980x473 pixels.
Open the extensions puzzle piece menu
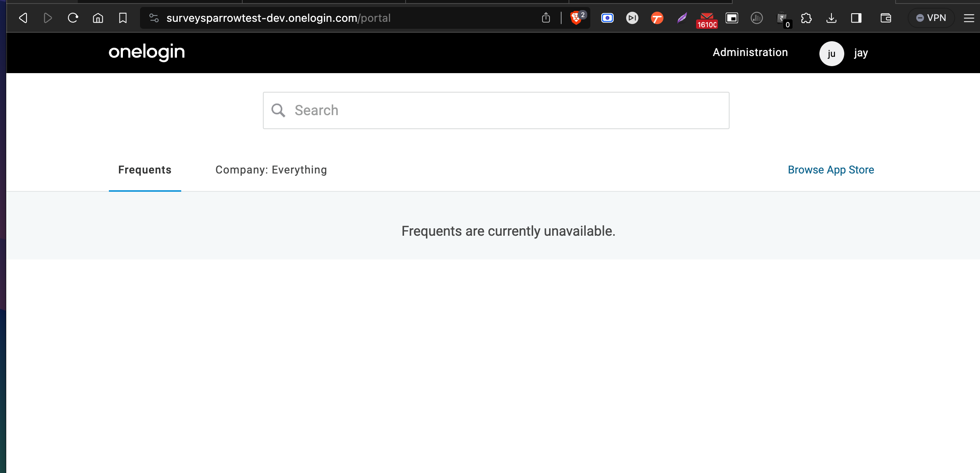tap(806, 18)
